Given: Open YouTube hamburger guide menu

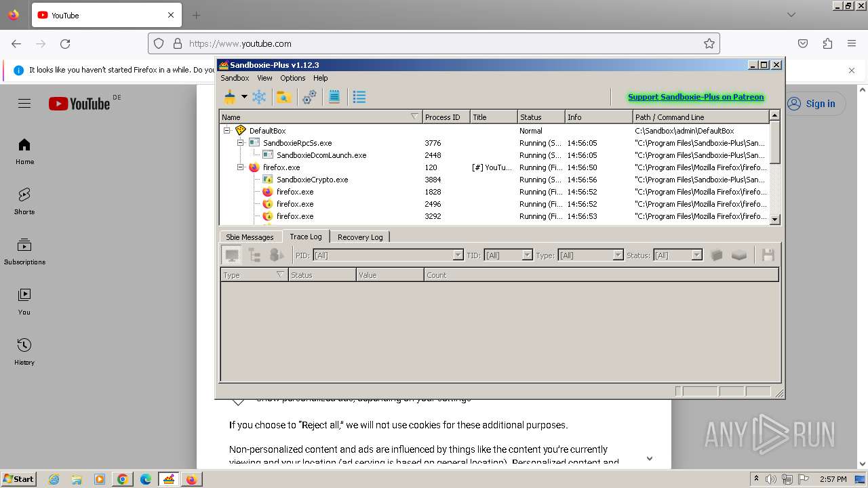Looking at the screenshot, I should pyautogui.click(x=24, y=104).
